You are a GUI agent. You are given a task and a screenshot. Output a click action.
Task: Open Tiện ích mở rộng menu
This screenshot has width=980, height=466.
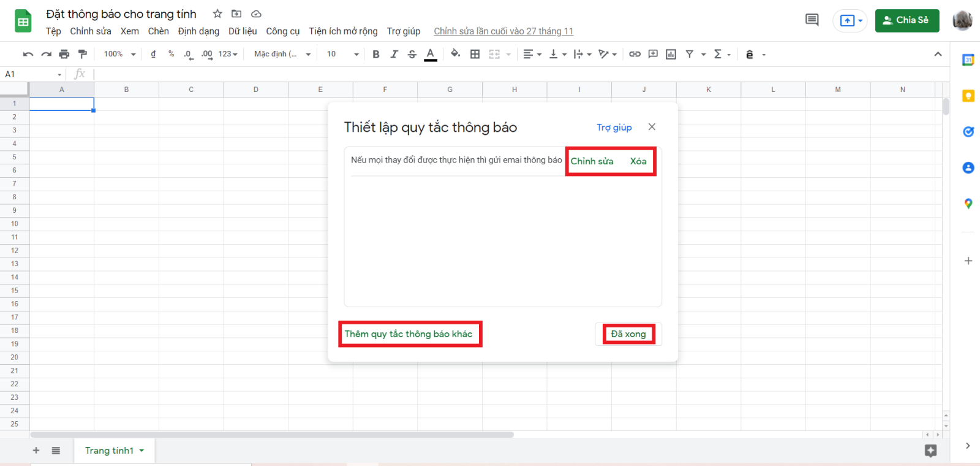[343, 31]
